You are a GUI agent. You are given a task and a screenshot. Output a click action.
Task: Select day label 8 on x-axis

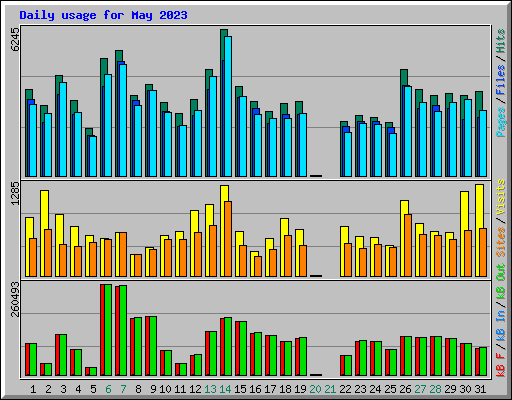tap(138, 389)
